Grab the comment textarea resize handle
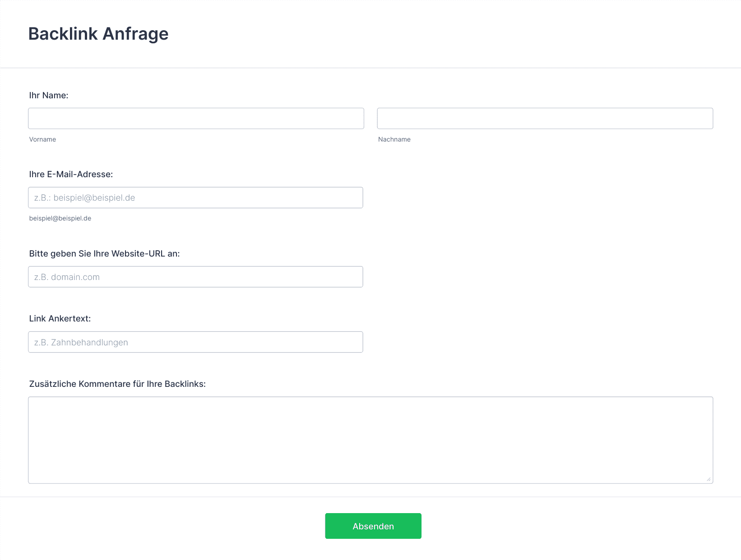 tap(709, 479)
